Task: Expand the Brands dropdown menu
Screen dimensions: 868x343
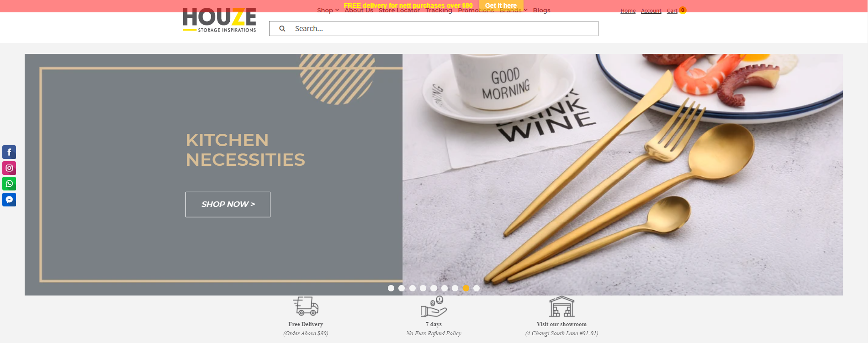Action: coord(513,10)
